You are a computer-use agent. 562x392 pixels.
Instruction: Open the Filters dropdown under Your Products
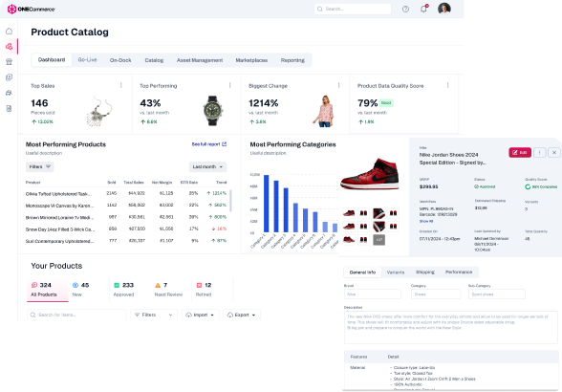point(154,315)
